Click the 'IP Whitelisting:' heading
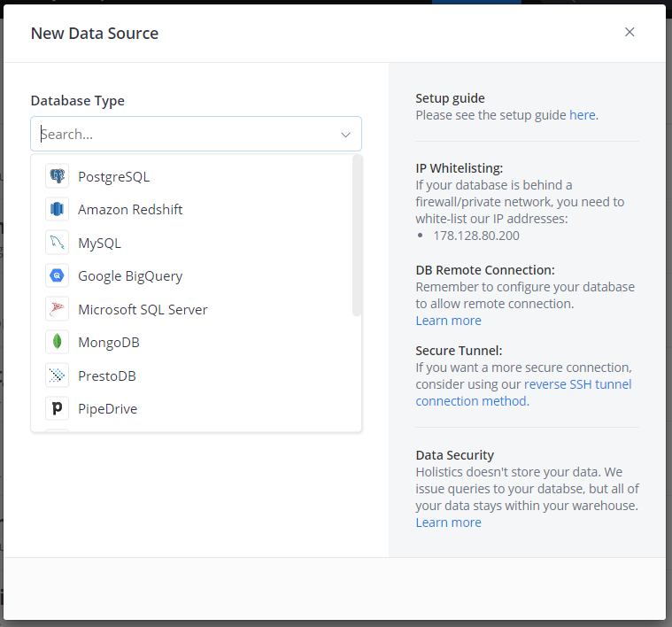The width and height of the screenshot is (672, 627). click(x=459, y=168)
